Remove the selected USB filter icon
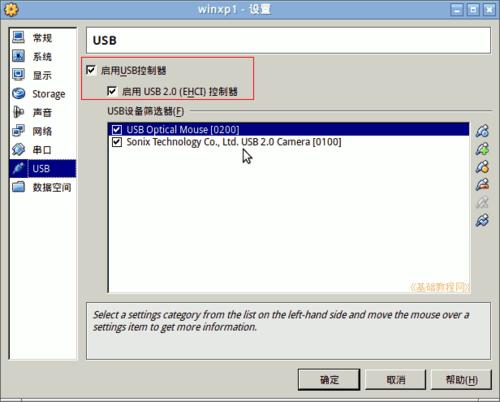Image resolution: width=500 pixels, height=402 pixels. point(482,184)
